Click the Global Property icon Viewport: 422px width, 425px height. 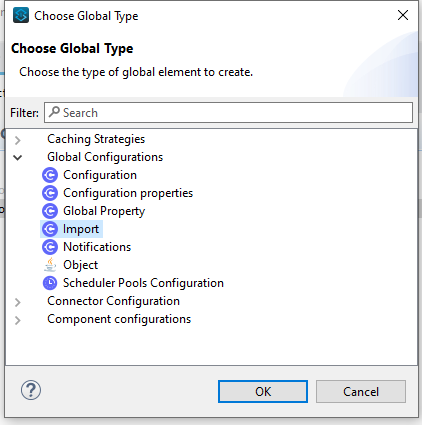50,211
